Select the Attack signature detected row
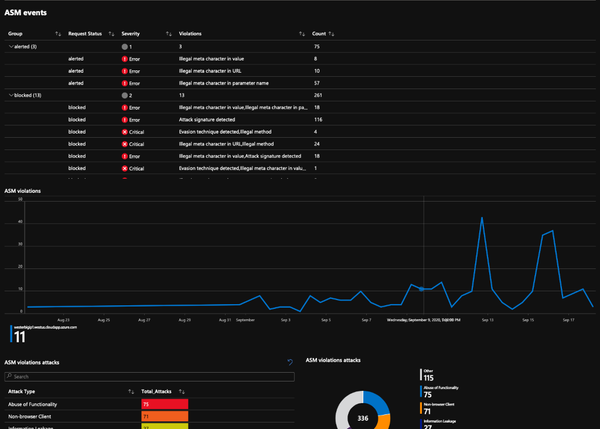The image size is (600, 429). pyautogui.click(x=300, y=120)
